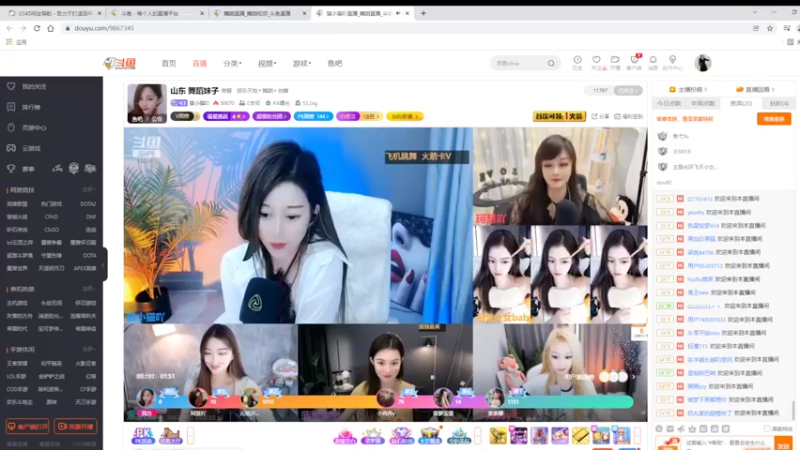Image resolution: width=800 pixels, height=450 pixels.
Task: Click the 客户端打开 button in sidebar
Action: [x=27, y=426]
